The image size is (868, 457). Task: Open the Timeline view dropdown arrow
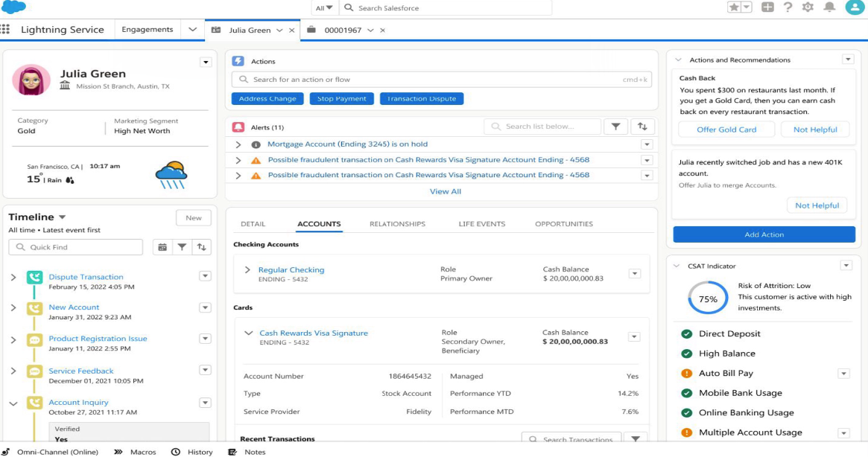click(63, 217)
